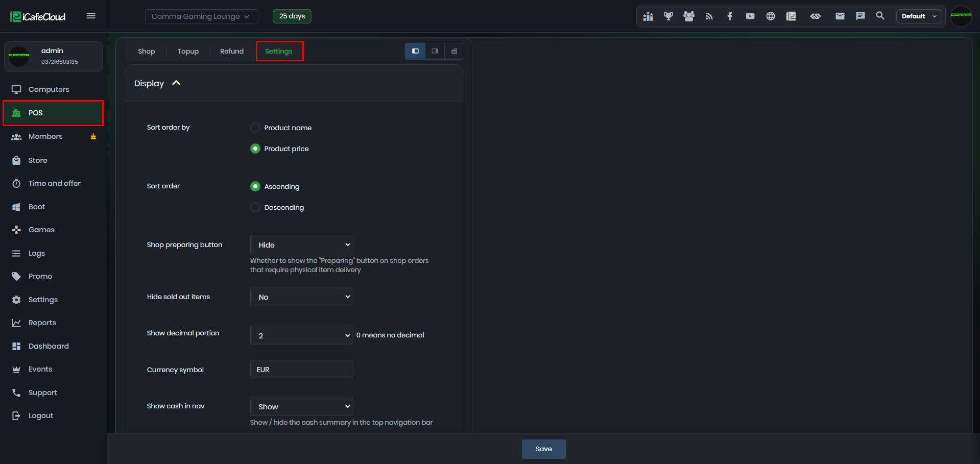Click the RSS feed icon
Viewport: 980px width, 464px height.
[x=709, y=16]
